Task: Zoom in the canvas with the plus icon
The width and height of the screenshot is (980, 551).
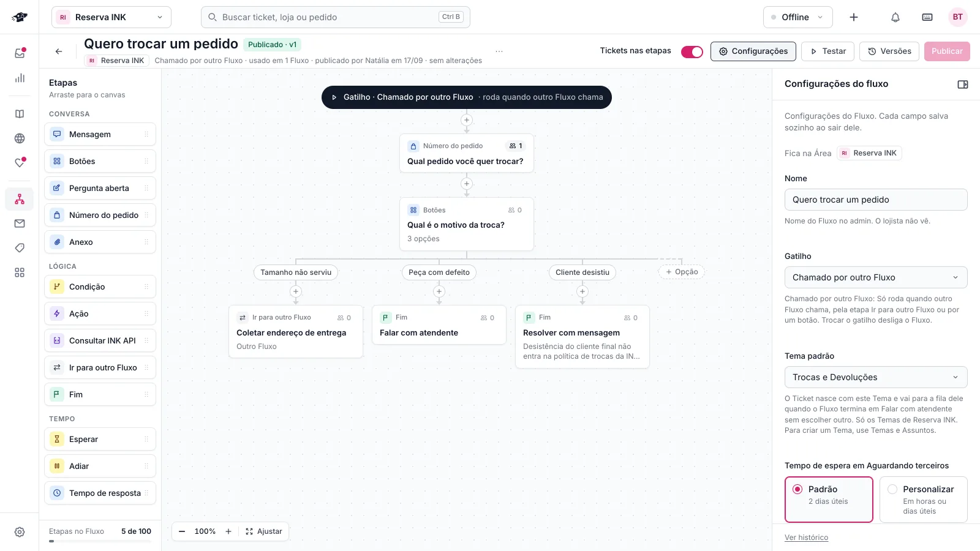Action: [228, 531]
